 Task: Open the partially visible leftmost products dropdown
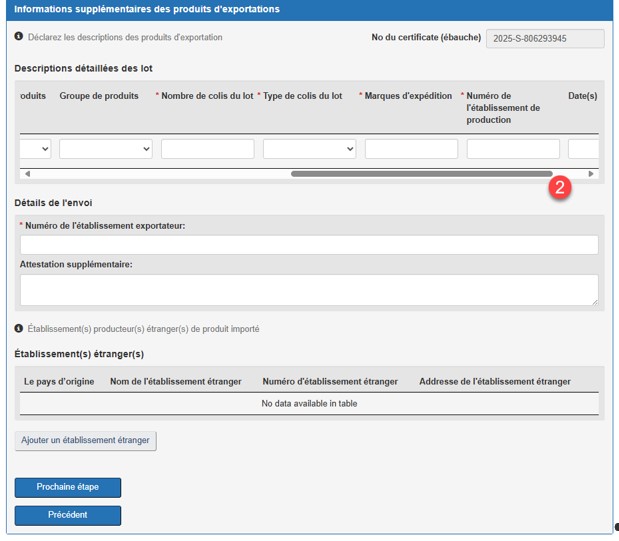(x=36, y=149)
